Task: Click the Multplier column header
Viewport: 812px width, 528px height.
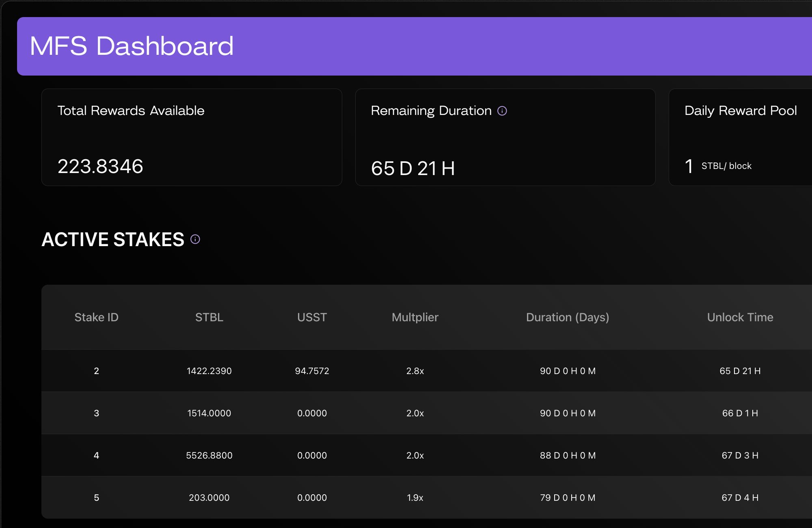Action: point(415,317)
